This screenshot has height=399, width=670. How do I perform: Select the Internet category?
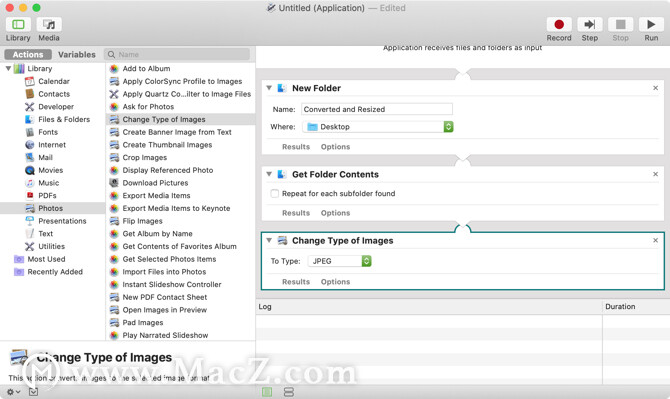52,145
